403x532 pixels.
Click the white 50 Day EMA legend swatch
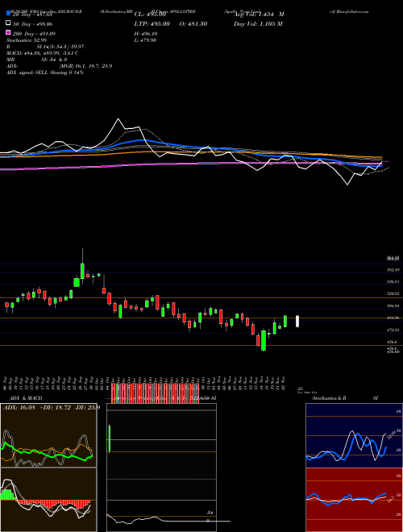coord(9,23)
